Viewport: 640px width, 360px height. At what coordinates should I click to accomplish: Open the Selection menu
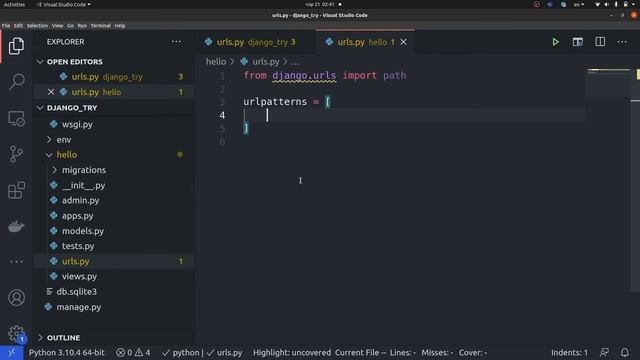(x=37, y=26)
